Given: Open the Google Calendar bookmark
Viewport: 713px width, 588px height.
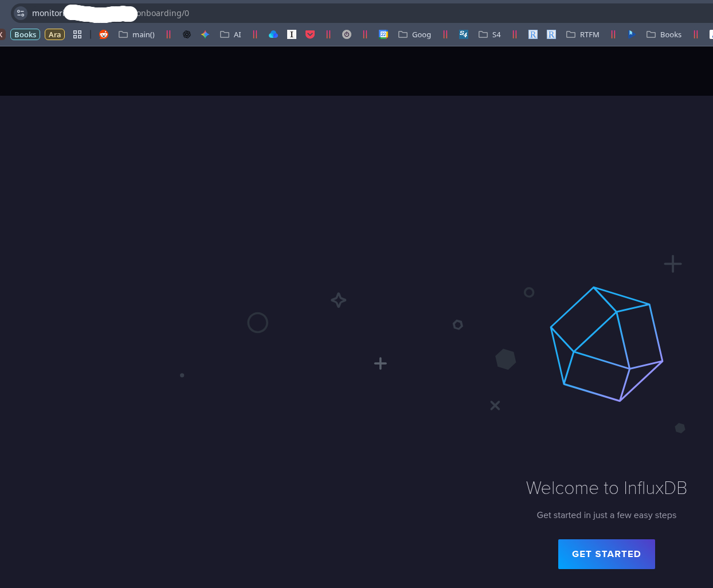Looking at the screenshot, I should [x=383, y=34].
